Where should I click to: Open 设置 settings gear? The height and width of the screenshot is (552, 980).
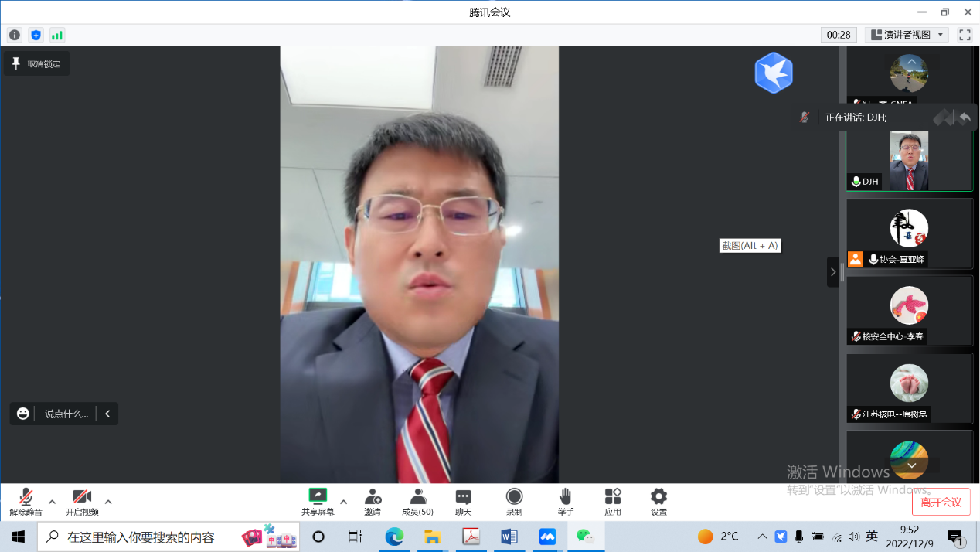pyautogui.click(x=658, y=501)
